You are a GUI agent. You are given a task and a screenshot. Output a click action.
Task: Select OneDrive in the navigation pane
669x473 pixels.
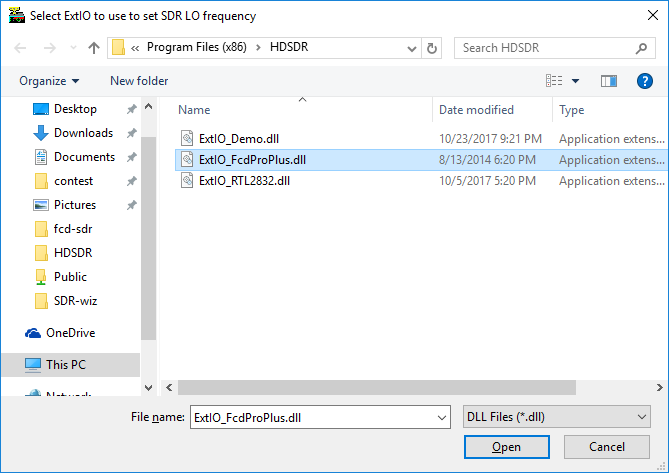[x=70, y=333]
